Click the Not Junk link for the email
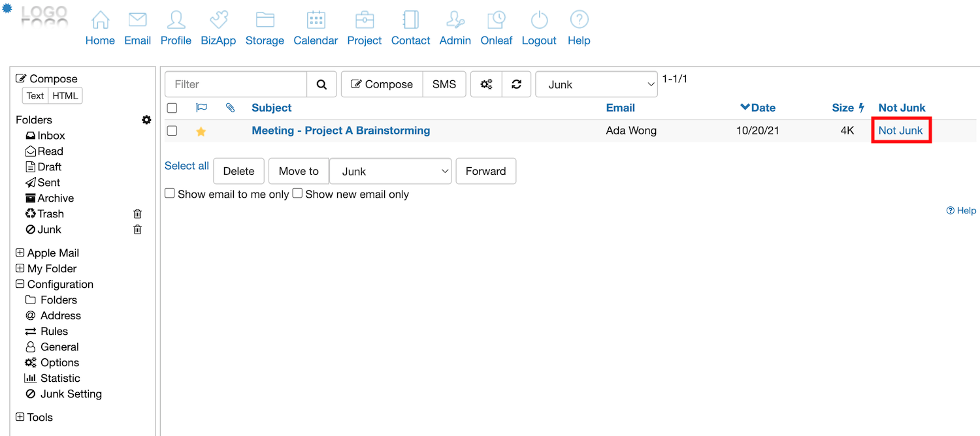 tap(900, 131)
